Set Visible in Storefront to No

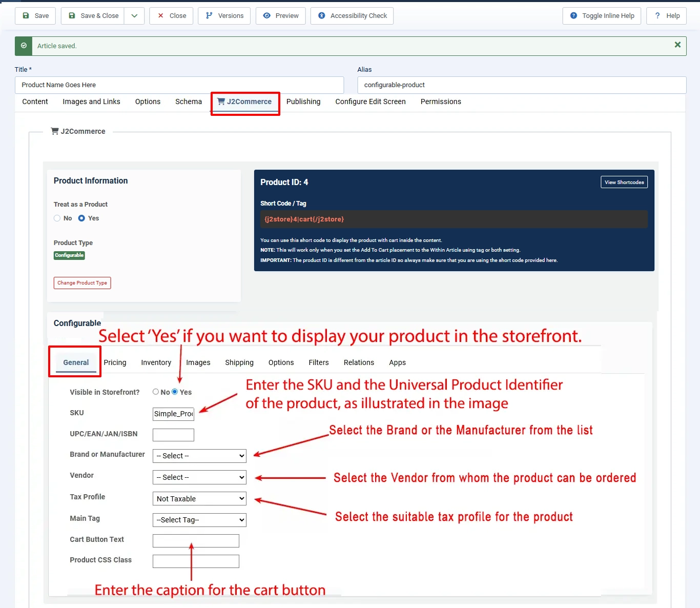pos(156,392)
